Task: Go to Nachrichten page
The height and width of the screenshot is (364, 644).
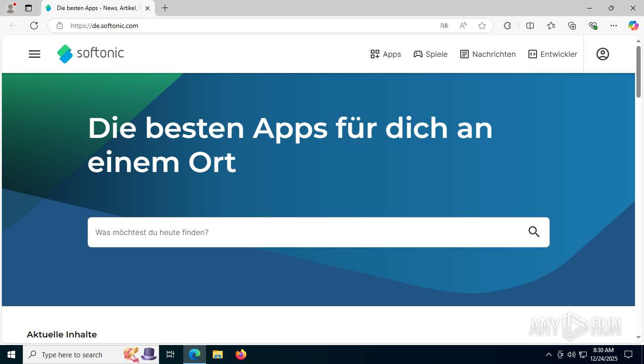Action: coord(488,54)
